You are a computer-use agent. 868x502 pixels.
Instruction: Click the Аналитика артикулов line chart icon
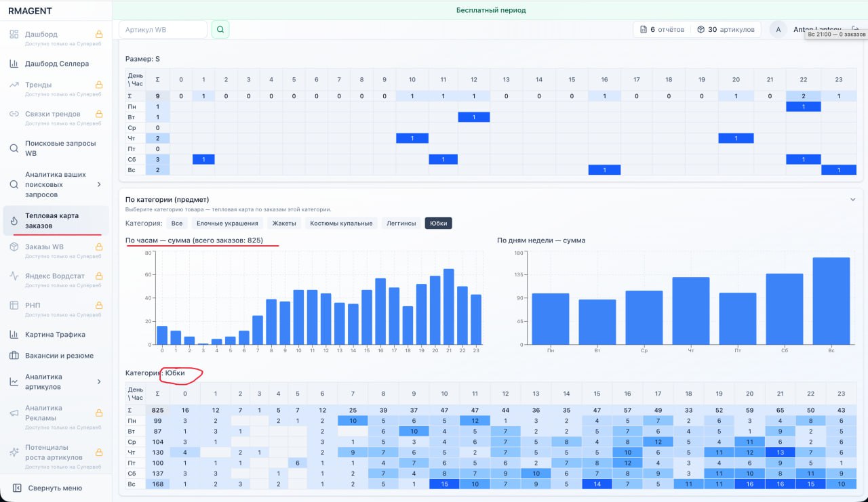tap(14, 382)
